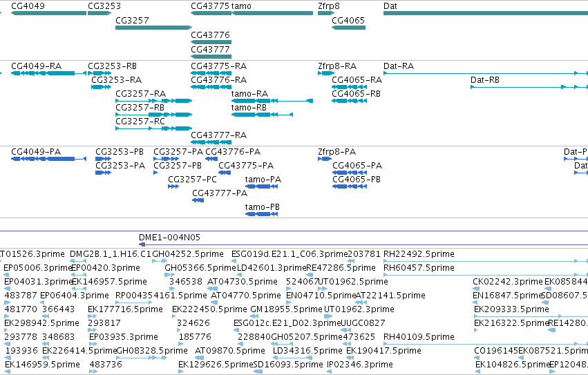Open transcript Dat-RB
The width and height of the screenshot is (588, 375).
pyautogui.click(x=485, y=80)
